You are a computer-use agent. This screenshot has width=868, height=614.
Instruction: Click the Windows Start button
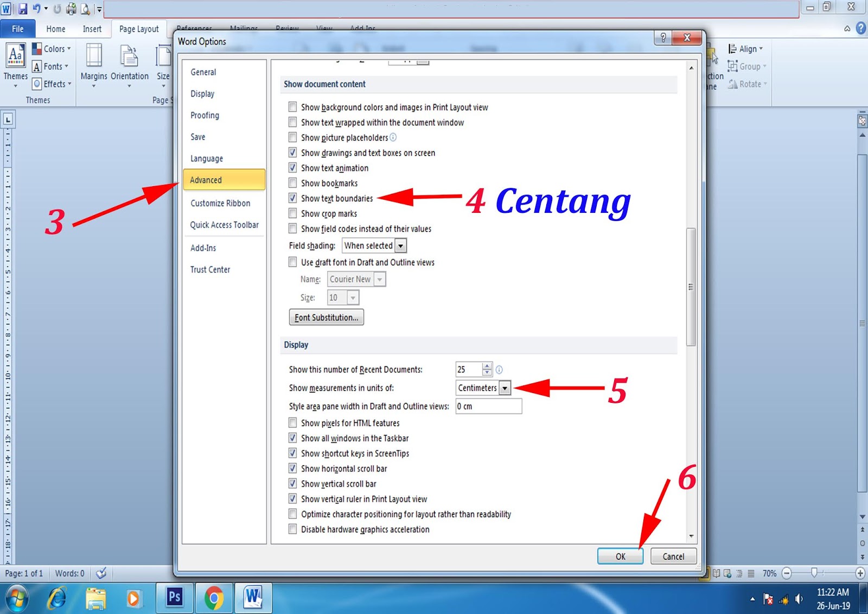click(16, 598)
